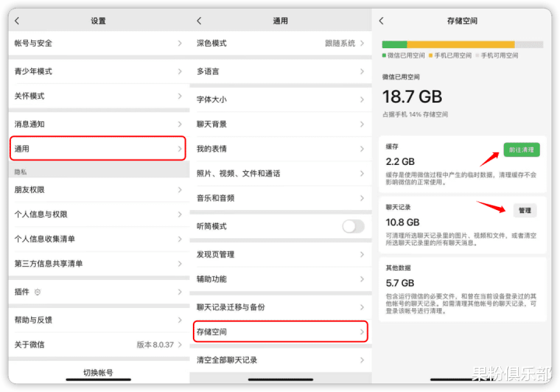Click 跟随系统 value text
560x392 pixels.
[x=340, y=44]
